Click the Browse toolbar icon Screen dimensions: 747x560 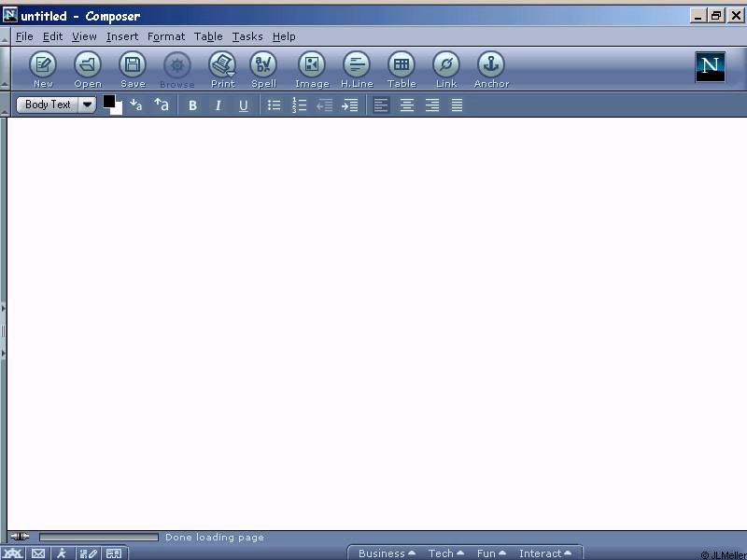coord(176,69)
